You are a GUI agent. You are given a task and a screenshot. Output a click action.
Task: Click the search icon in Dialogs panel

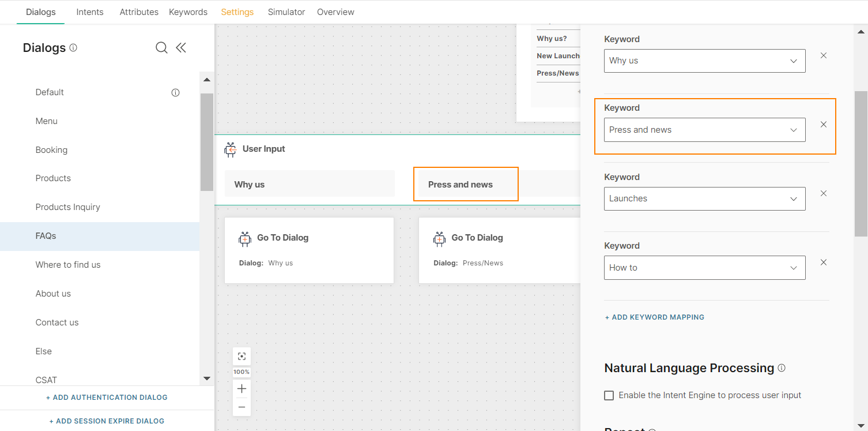click(x=161, y=48)
